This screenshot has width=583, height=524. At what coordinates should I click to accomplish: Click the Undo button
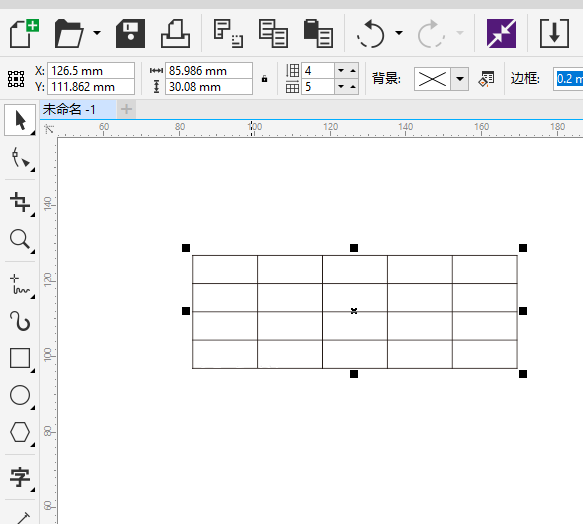371,34
